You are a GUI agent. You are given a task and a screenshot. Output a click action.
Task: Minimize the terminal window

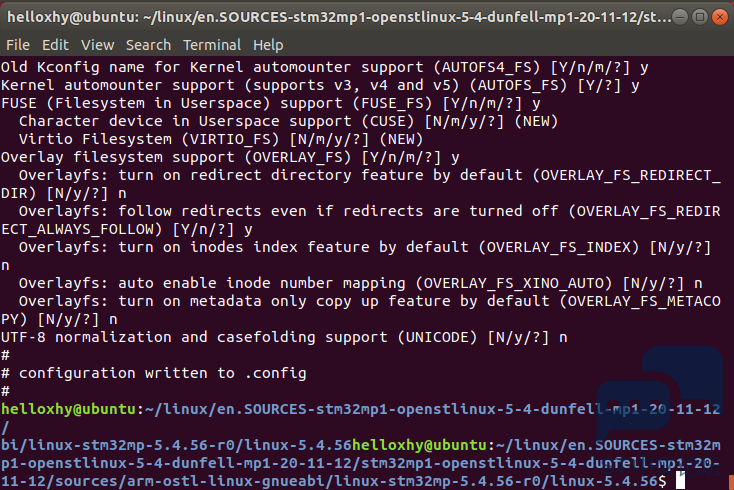(680, 17)
